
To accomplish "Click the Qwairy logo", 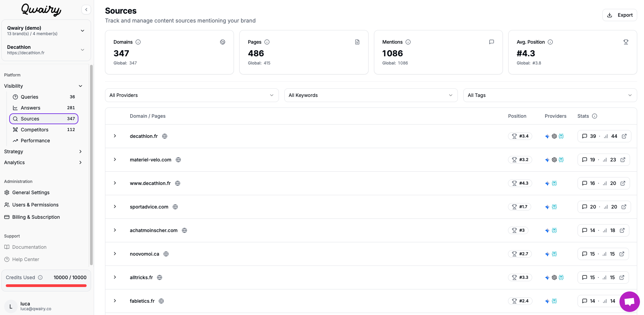I will tap(41, 10).
